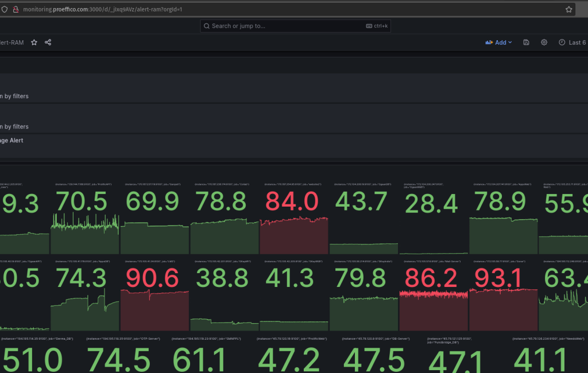This screenshot has height=373, width=588.
Task: Click the share dashboard icon
Action: click(48, 42)
